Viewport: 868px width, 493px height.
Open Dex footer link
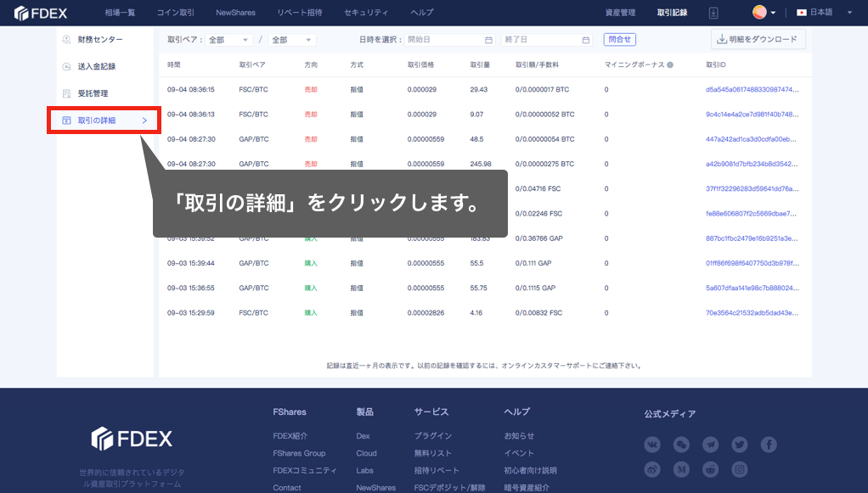point(364,436)
